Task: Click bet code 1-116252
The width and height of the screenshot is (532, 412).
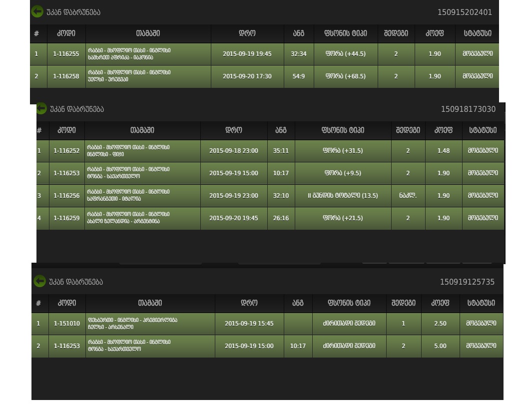Action: point(66,151)
